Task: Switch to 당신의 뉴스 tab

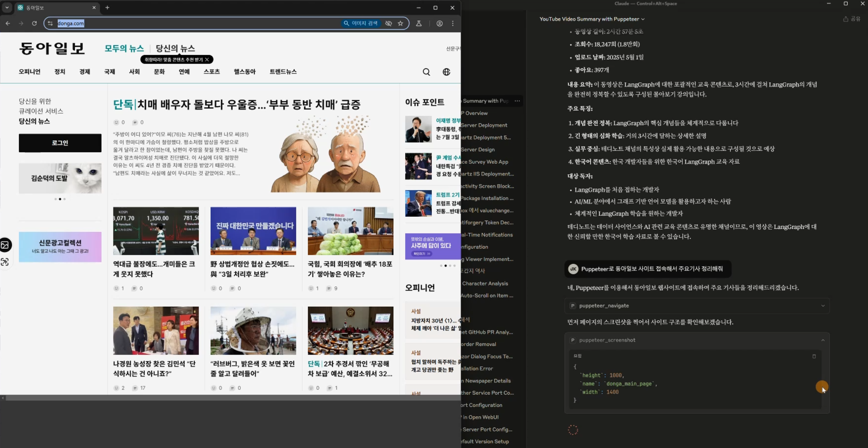Action: coord(175,48)
